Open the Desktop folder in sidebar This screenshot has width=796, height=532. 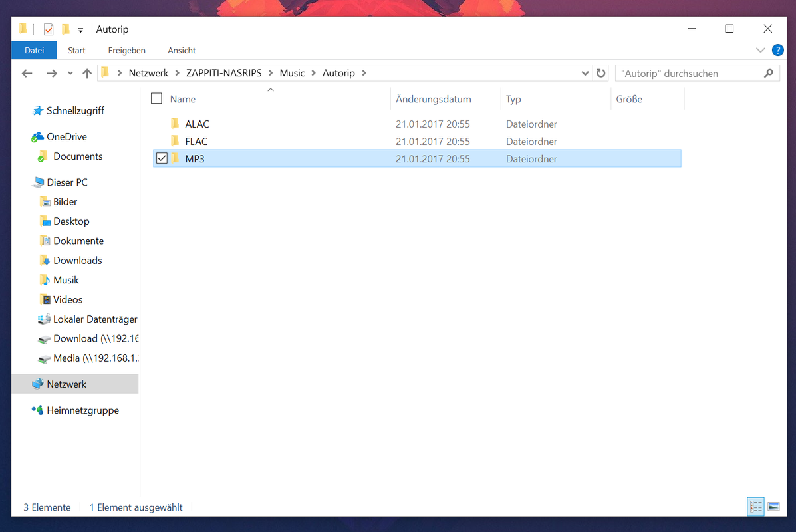click(x=71, y=221)
